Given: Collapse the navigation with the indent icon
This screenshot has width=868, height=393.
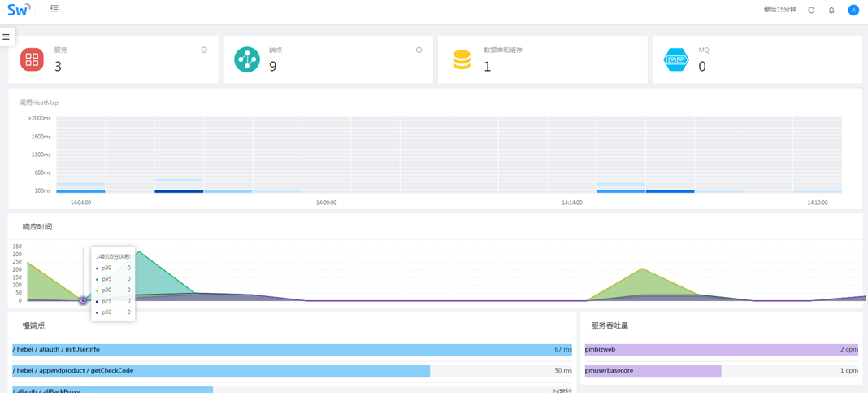Looking at the screenshot, I should click(x=54, y=9).
